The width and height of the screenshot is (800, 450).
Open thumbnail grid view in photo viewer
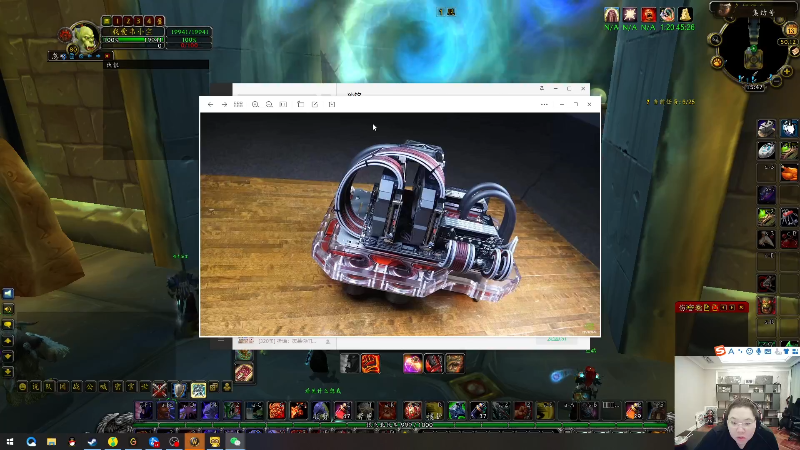coord(238,104)
